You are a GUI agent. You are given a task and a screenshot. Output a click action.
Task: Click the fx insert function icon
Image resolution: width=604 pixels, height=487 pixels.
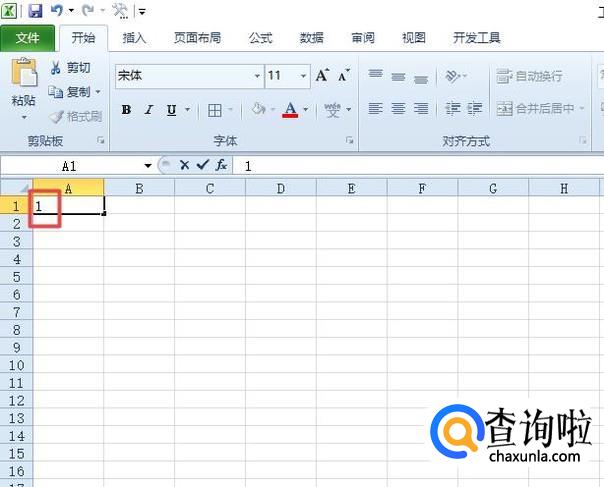(x=221, y=165)
